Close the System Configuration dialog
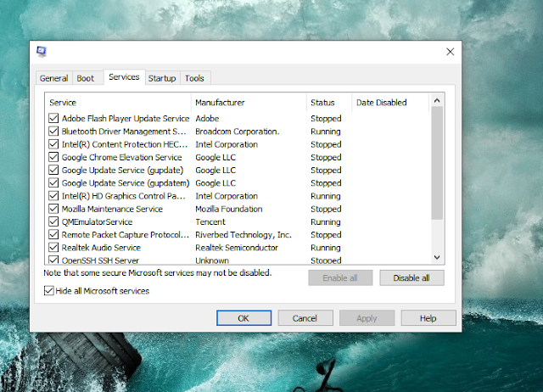The height and width of the screenshot is (392, 543). [450, 52]
